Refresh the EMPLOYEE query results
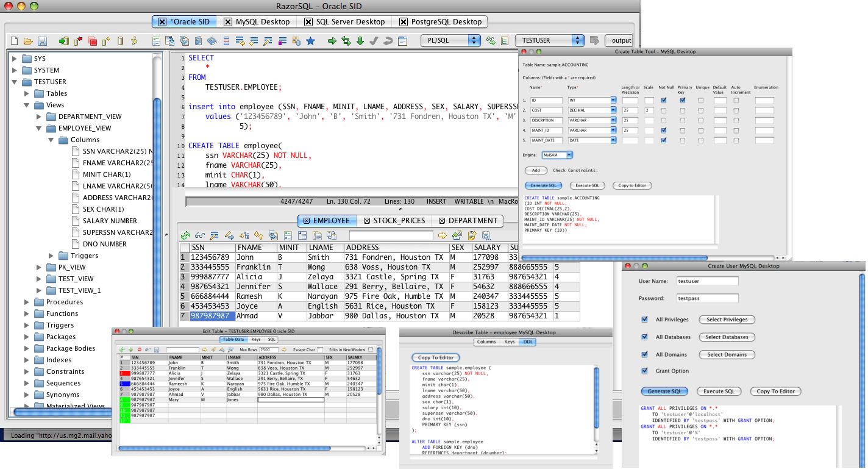Screen dimensions: 868x469 [x=185, y=235]
